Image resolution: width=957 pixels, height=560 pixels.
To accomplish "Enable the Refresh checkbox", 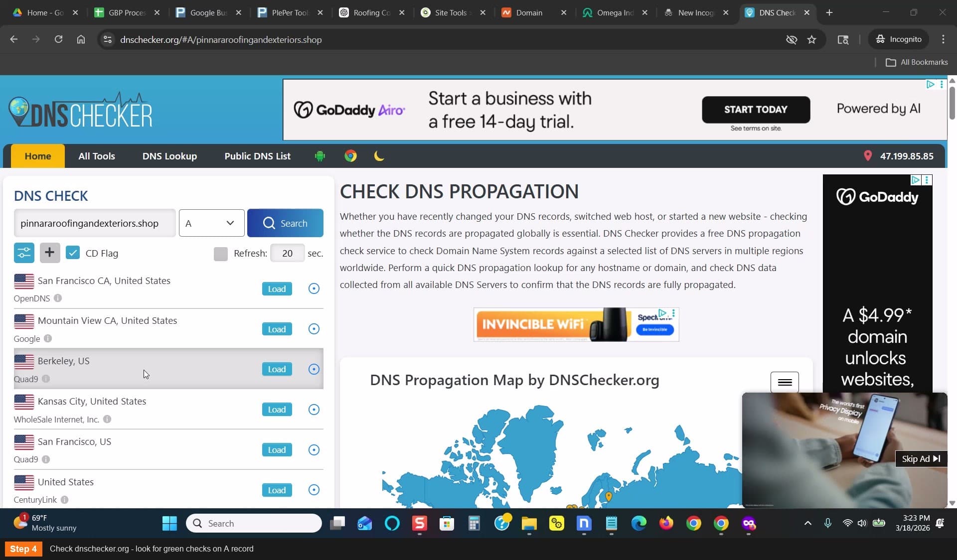I will coord(221,254).
